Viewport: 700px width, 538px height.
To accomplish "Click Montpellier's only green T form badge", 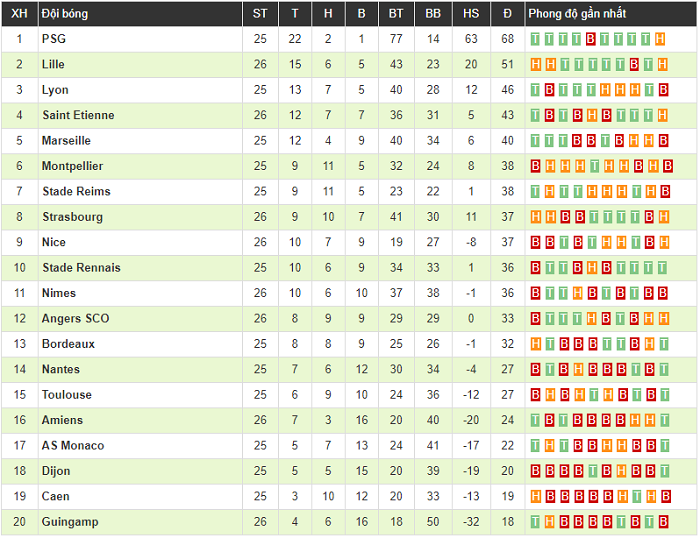I will tap(591, 166).
